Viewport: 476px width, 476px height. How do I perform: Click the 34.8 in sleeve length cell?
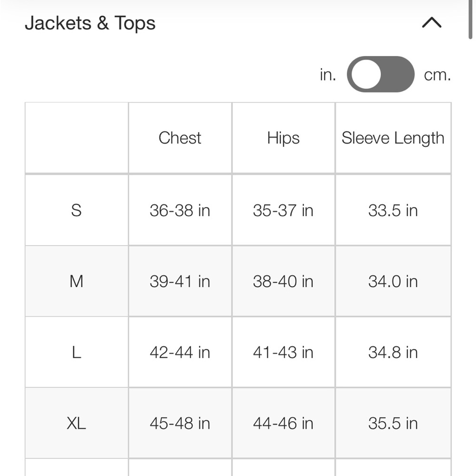coord(393,352)
